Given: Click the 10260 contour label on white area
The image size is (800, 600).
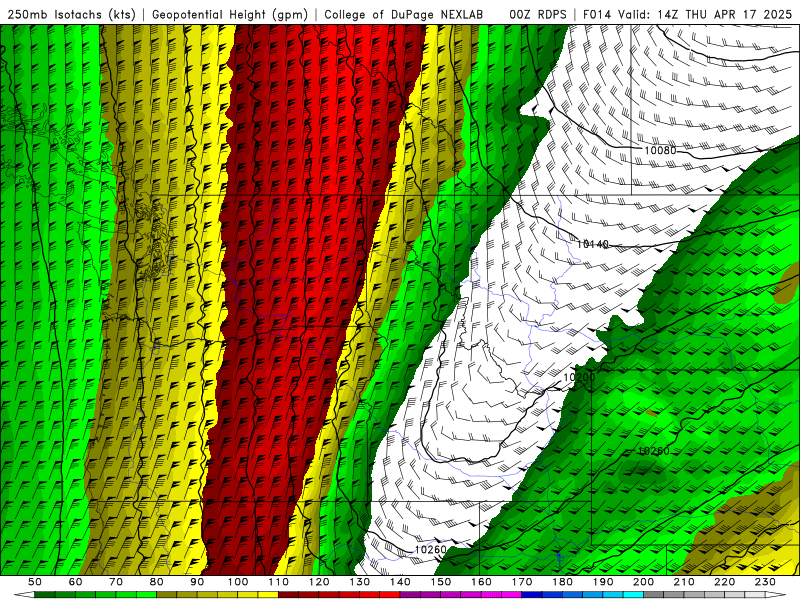Looking at the screenshot, I should coord(431,549).
